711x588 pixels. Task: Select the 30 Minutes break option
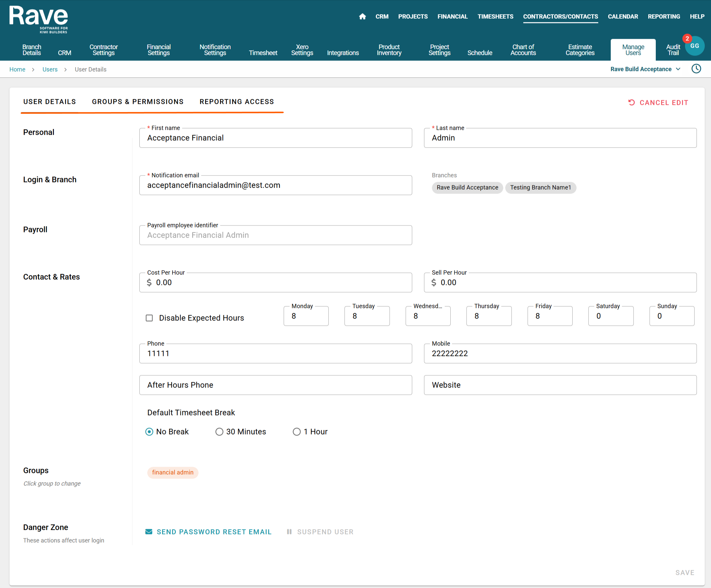pos(219,432)
